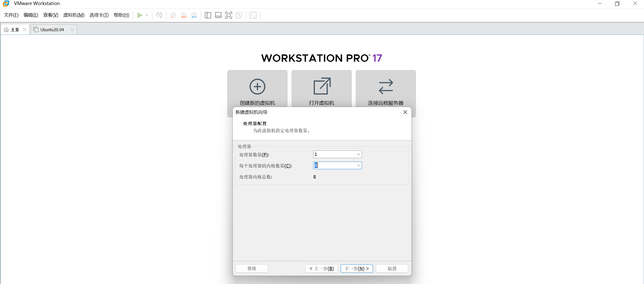Open the 虚拟机(M) menu

point(74,15)
